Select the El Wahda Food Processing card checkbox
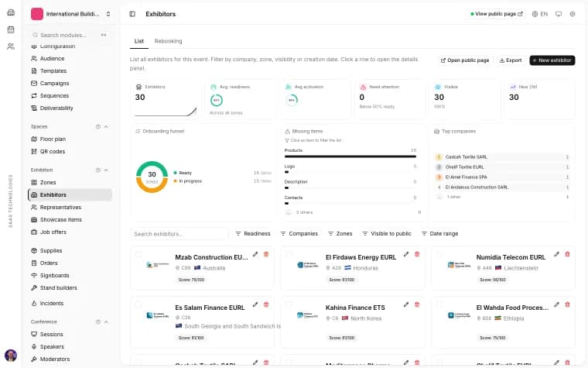 (x=439, y=304)
